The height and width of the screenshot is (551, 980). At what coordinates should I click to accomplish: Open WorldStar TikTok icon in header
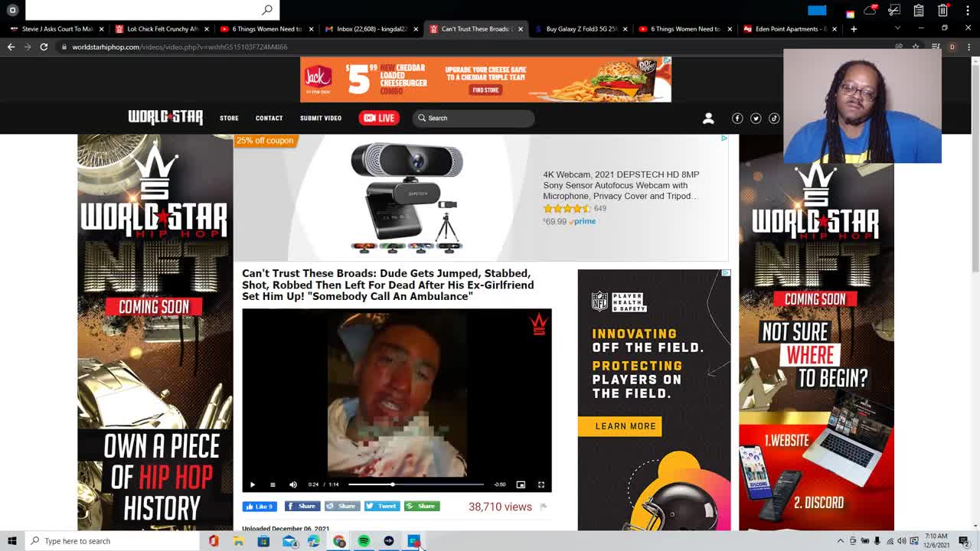click(774, 118)
